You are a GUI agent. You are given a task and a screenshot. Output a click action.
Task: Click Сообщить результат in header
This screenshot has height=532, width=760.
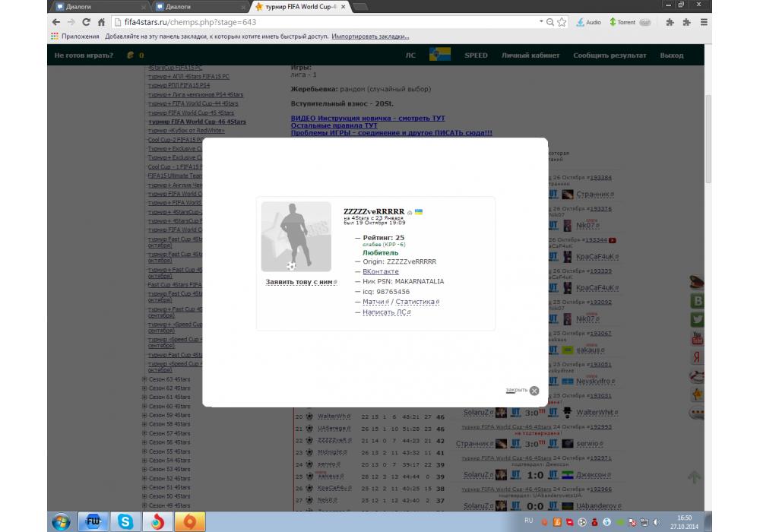610,55
